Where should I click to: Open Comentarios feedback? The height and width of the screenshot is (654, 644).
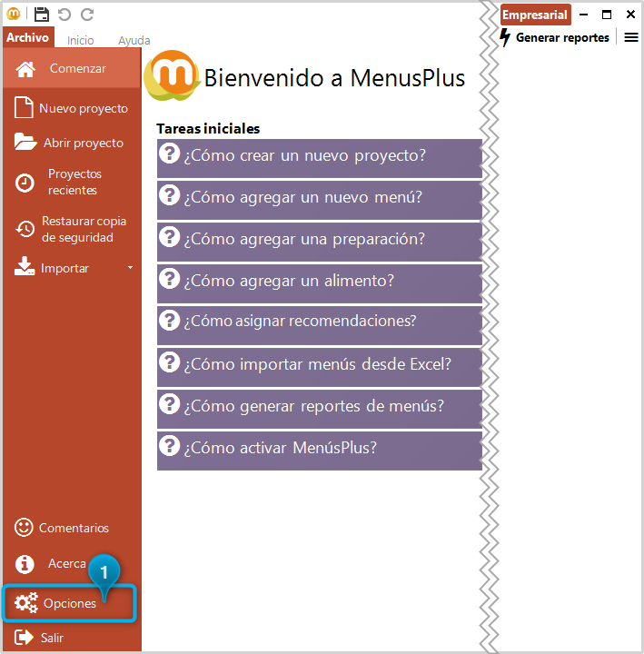(72, 528)
